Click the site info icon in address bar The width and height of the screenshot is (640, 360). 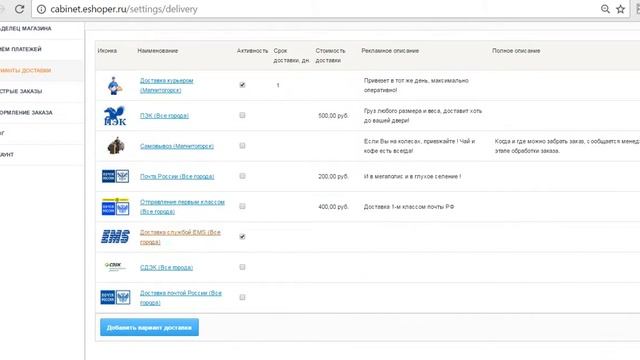click(x=41, y=9)
